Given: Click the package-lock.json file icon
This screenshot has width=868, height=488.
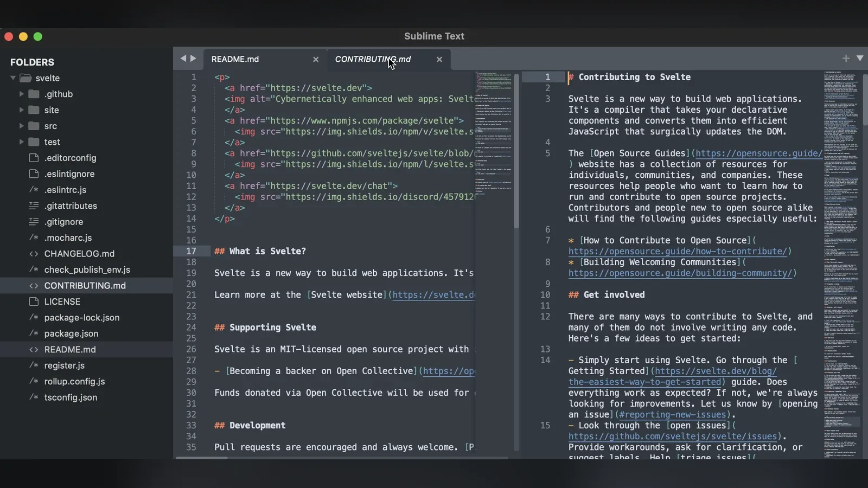Looking at the screenshot, I should pos(34,317).
